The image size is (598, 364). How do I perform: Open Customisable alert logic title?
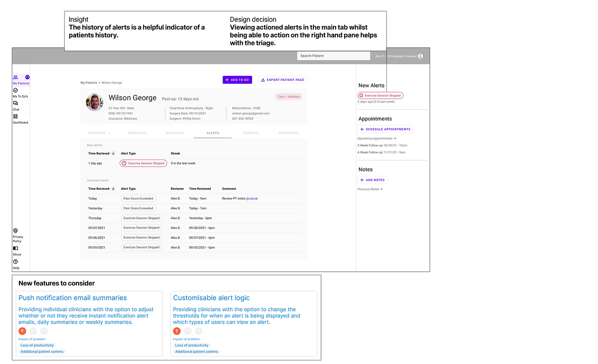click(x=211, y=298)
